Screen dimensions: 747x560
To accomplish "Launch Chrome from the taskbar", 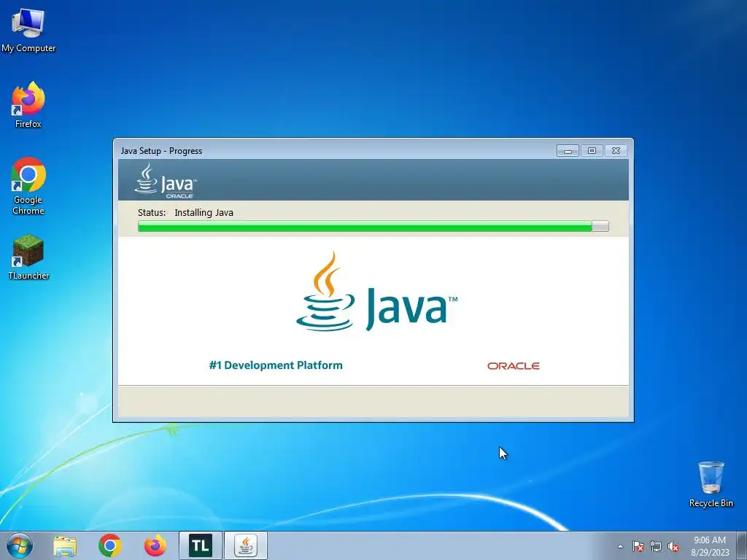I will pos(110,545).
